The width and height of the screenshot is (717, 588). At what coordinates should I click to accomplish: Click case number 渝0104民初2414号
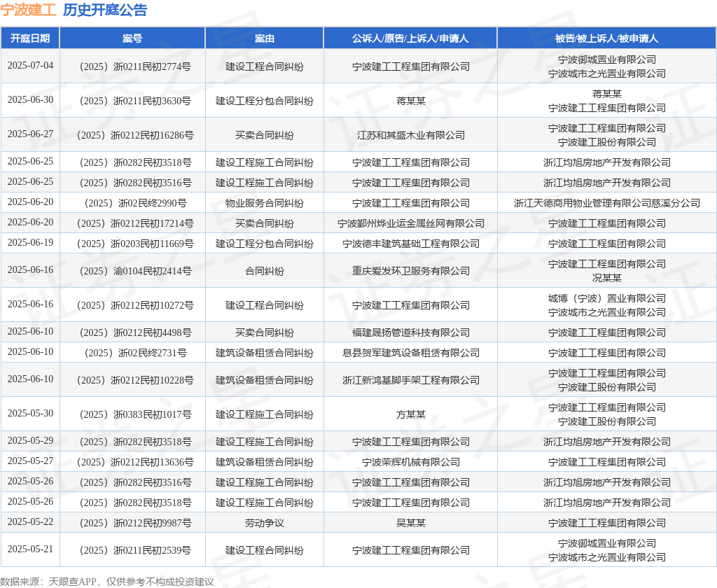point(135,271)
